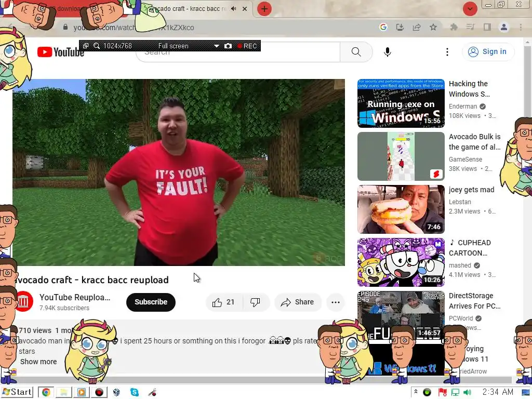Open Chrome media control icon
Screen dimensions: 532x399
pos(470,27)
